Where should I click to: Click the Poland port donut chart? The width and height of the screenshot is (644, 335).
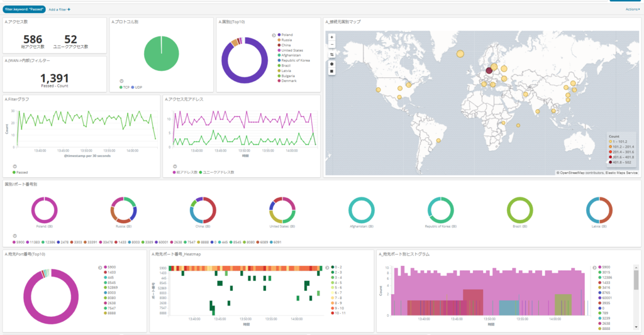tap(45, 210)
